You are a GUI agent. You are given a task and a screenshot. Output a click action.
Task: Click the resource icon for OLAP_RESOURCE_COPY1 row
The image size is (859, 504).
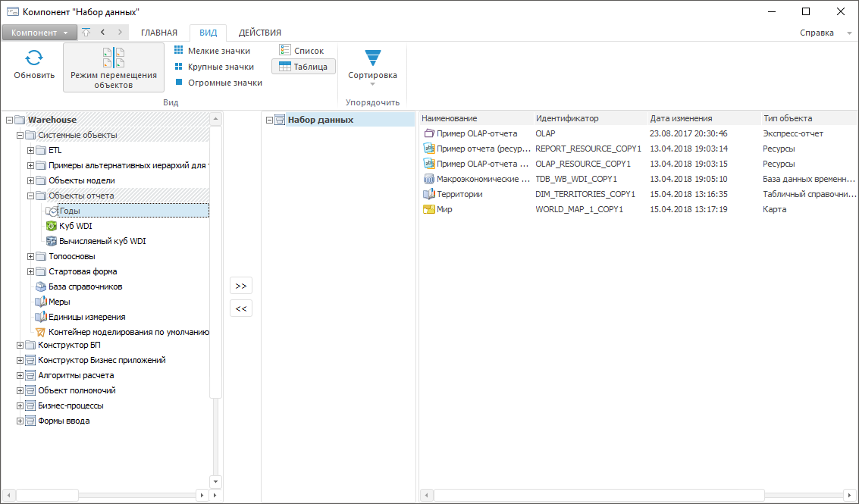pyautogui.click(x=429, y=164)
